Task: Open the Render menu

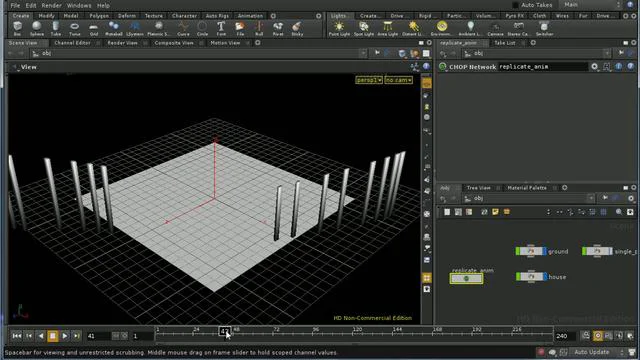Action: pos(51,5)
